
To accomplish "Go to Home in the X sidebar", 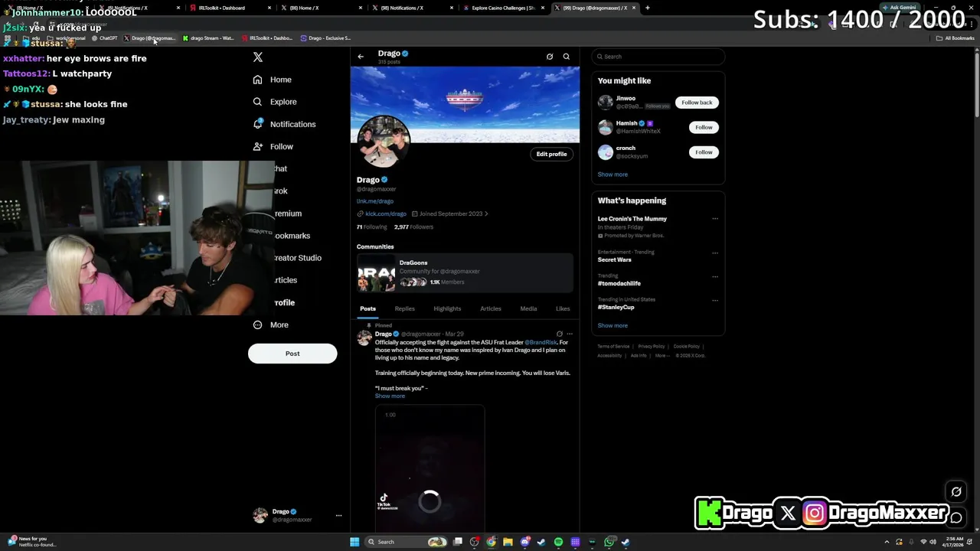I will click(272, 80).
